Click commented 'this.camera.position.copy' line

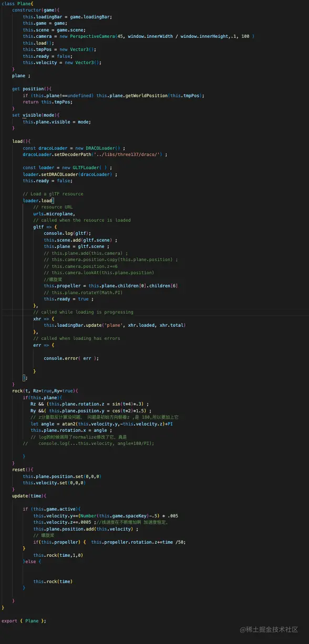111,259
